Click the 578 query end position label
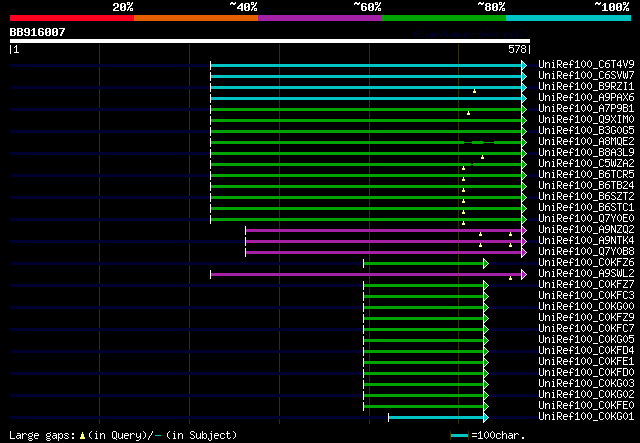 click(517, 49)
